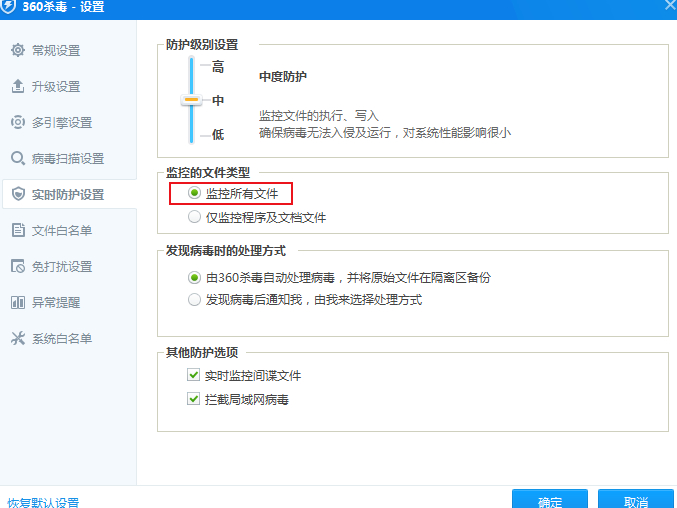Image resolution: width=677 pixels, height=508 pixels.
Task: Select 由360杀毒自动处理病毒 radio option
Action: point(194,278)
